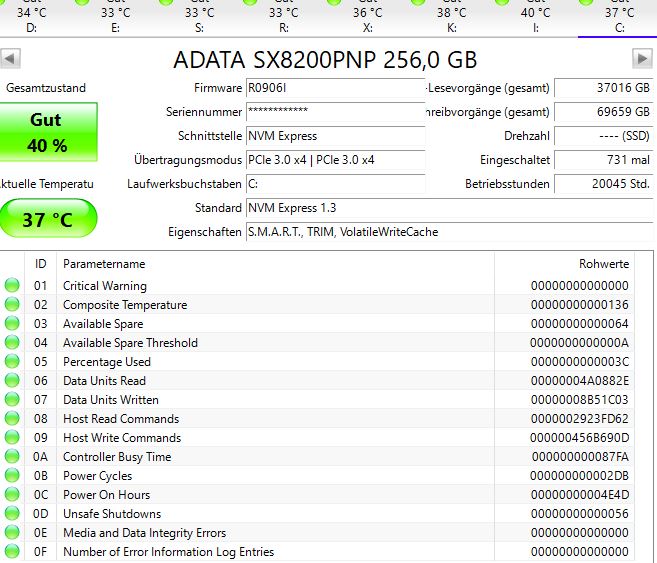Click the Laufwerksbuchstaben field C:
657x563 pixels.
click(336, 183)
